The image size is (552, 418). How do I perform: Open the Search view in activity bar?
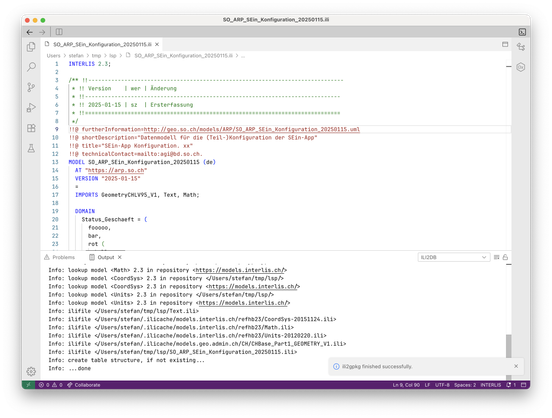click(x=31, y=67)
